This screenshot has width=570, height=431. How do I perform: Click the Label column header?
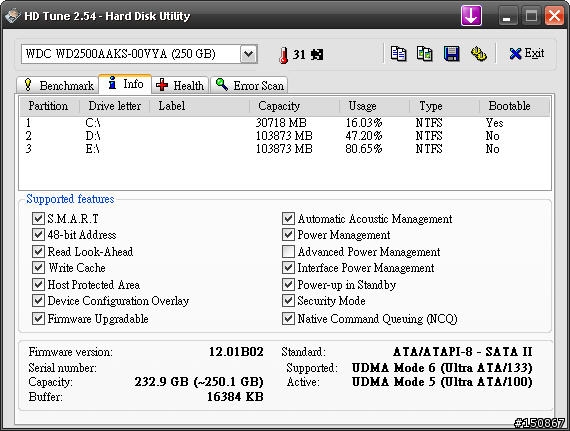point(199,106)
